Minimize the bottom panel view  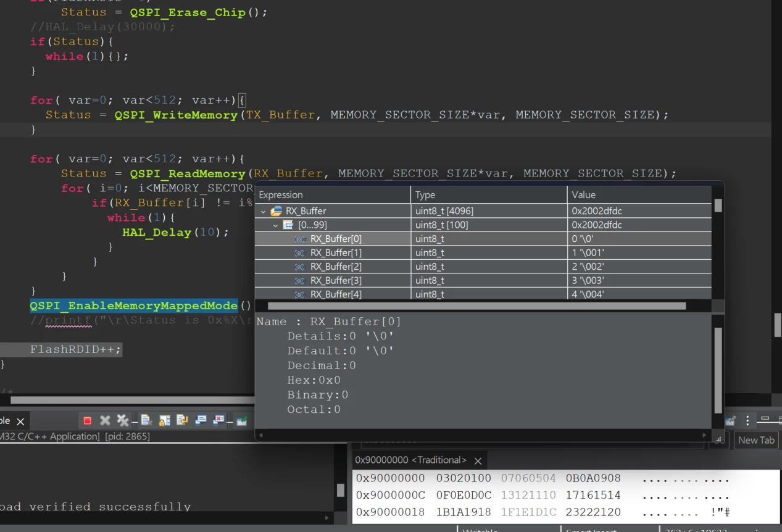765,418
